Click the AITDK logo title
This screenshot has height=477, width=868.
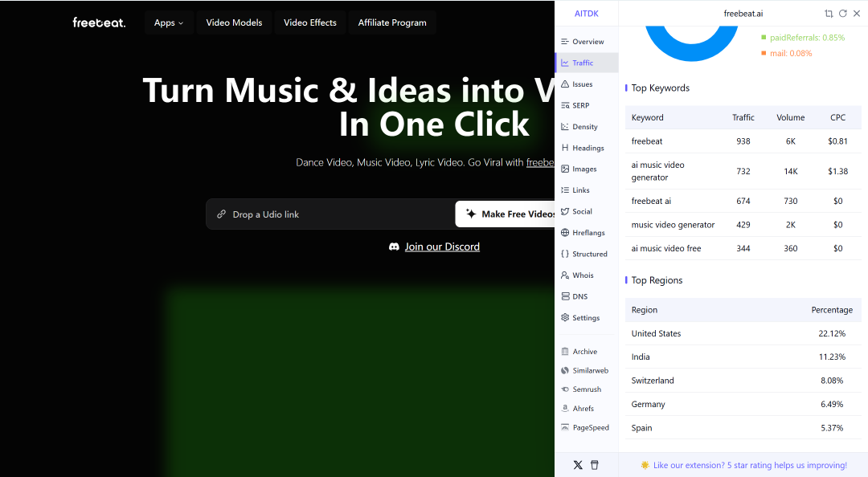(x=586, y=14)
